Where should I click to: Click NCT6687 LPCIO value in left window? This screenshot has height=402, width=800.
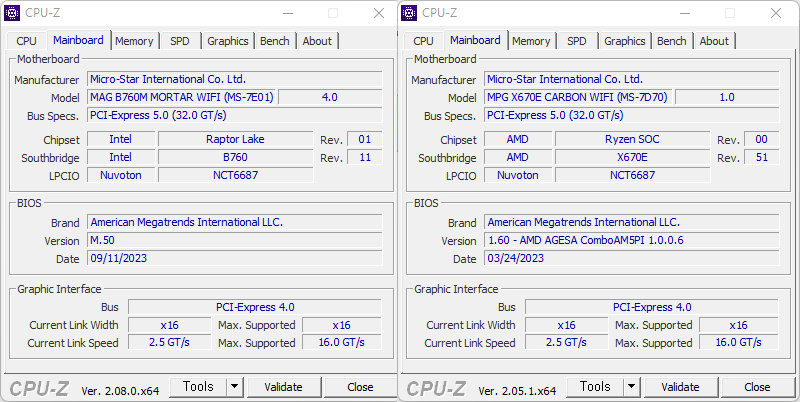coord(235,175)
